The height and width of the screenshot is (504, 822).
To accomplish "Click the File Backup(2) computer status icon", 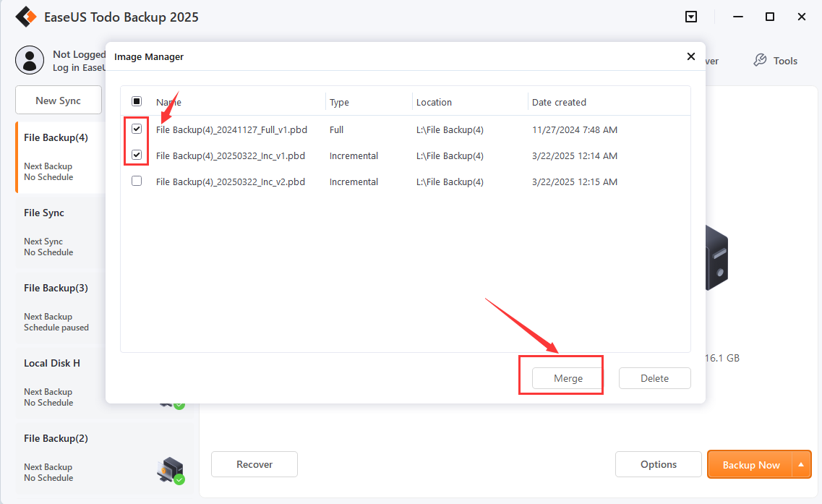I will [171, 471].
